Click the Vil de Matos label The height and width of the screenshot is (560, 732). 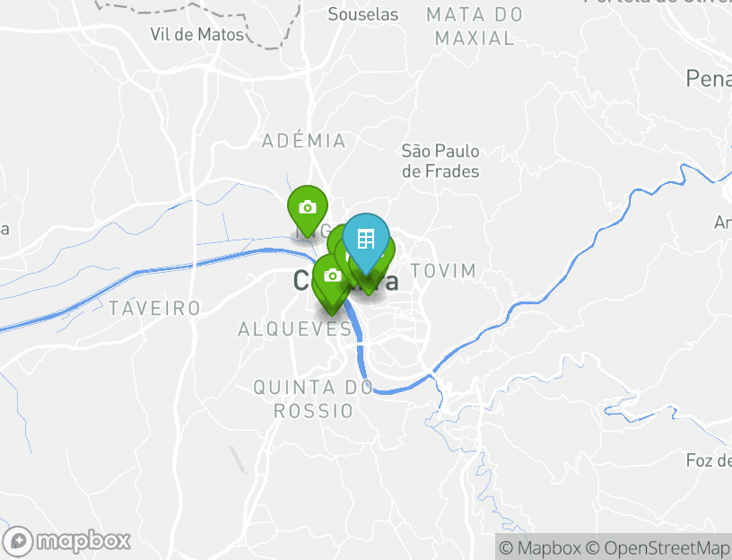tap(197, 34)
